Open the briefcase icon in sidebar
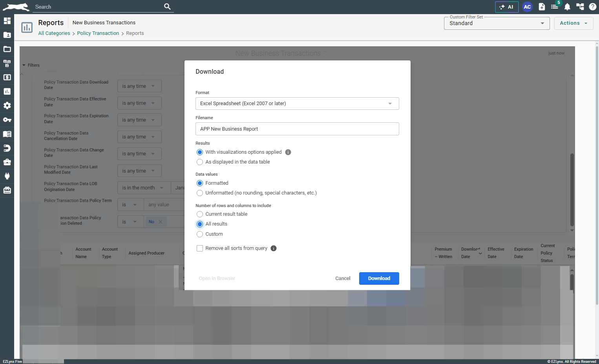The height and width of the screenshot is (364, 599). [x=7, y=162]
